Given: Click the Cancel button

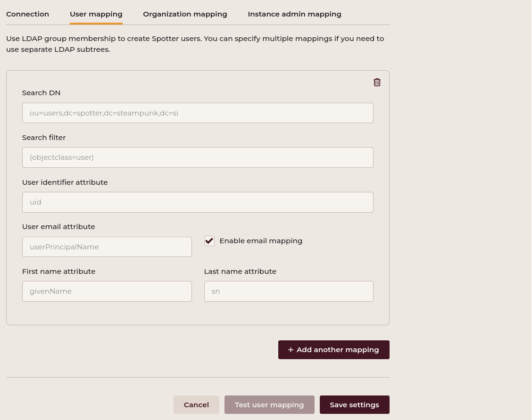Looking at the screenshot, I should 196,405.
